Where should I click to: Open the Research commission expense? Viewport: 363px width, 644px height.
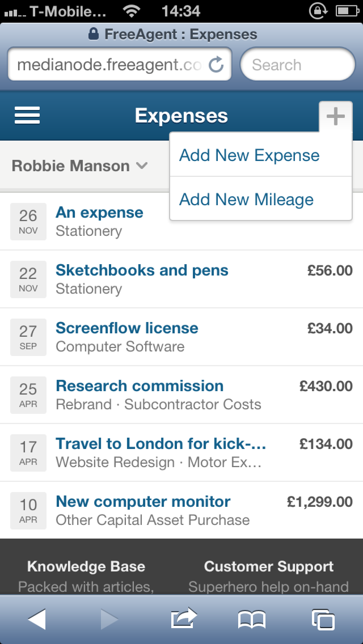181,395
